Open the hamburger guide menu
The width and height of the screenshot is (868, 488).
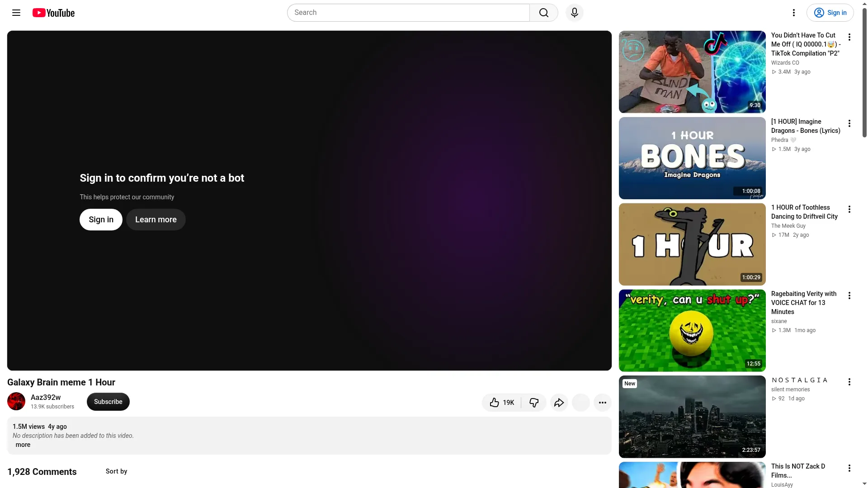pyautogui.click(x=16, y=13)
